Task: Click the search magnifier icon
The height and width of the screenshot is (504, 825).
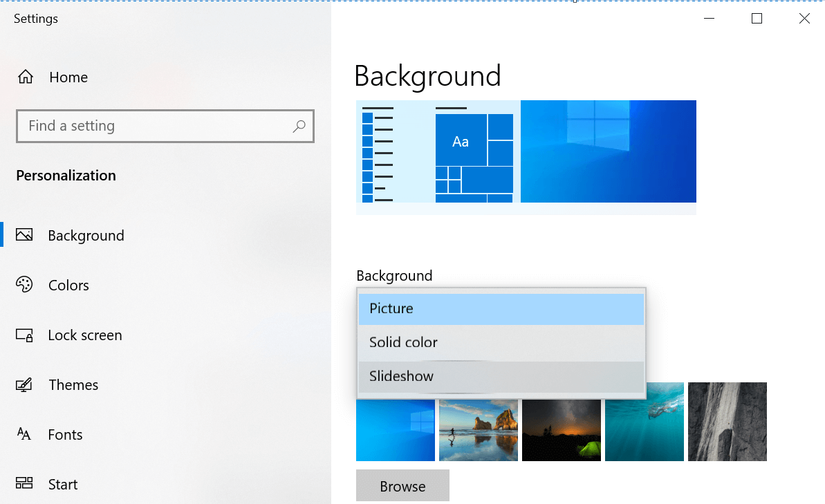Action: 299,126
